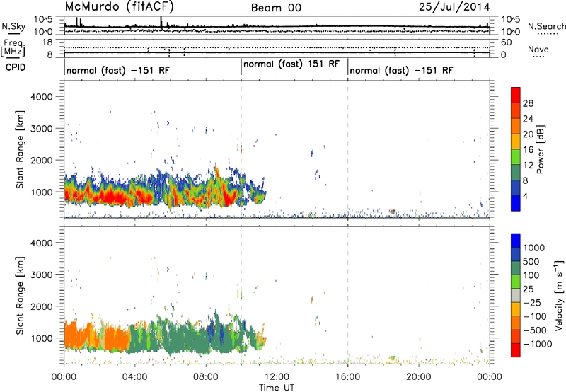The width and height of the screenshot is (566, 392).
Task: Click the 'normal (fast) 151 RF' CPID label
Action: pyautogui.click(x=291, y=64)
